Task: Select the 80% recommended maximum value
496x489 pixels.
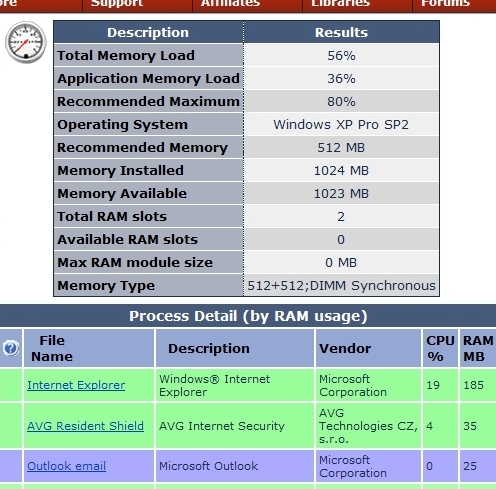Action: 341,101
